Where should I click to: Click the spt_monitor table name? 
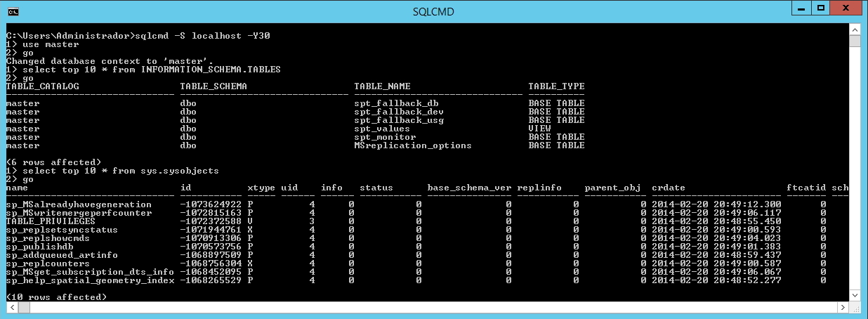(386, 137)
